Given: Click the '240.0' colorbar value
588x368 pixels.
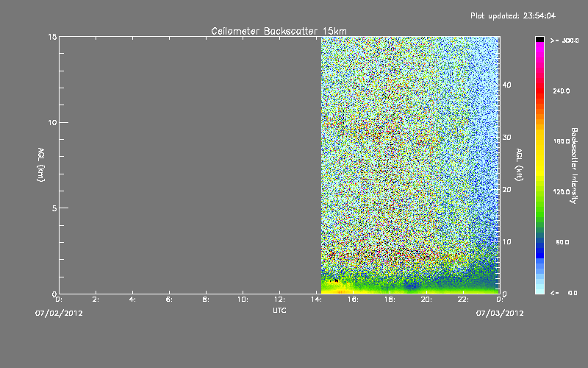Looking at the screenshot, I should click(562, 91).
